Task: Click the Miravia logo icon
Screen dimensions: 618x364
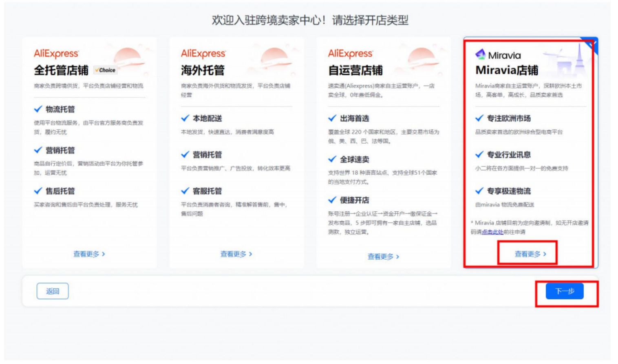Action: point(481,54)
